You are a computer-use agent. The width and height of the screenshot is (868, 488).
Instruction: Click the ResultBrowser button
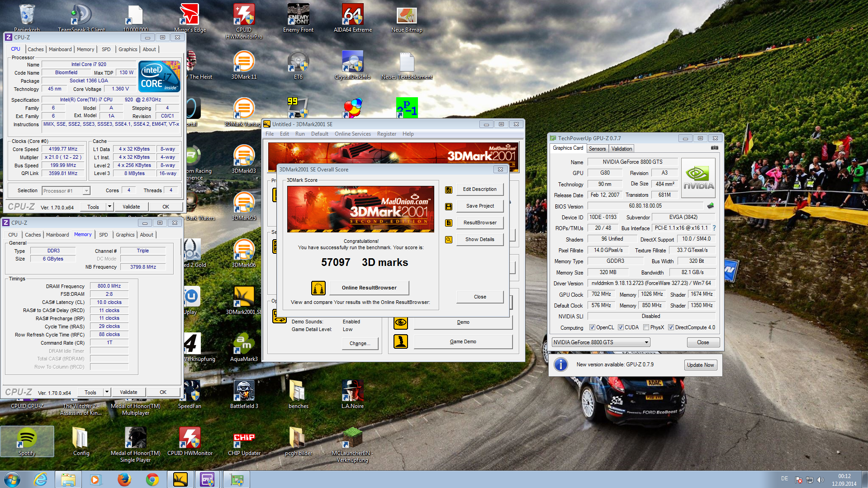(479, 223)
